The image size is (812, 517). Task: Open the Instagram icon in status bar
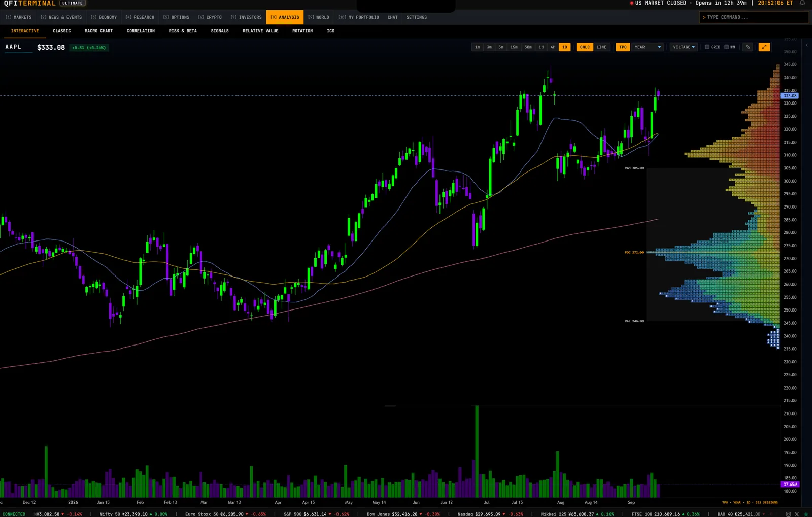tap(788, 514)
